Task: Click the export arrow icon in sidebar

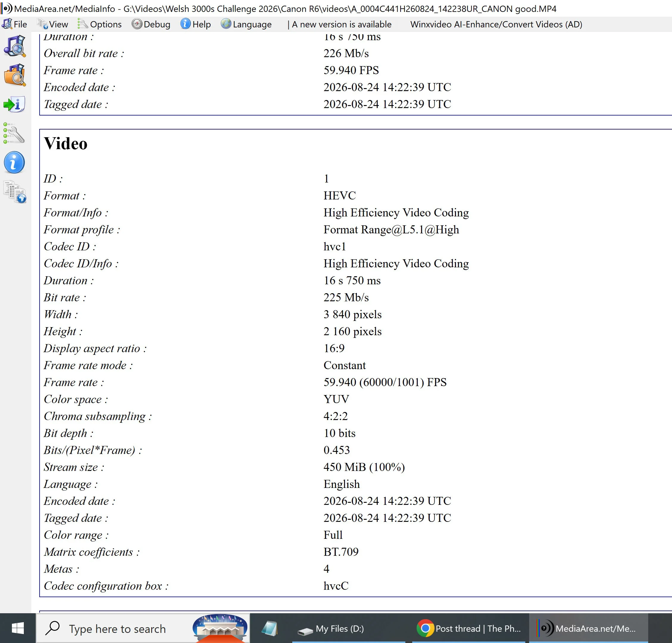Action: pyautogui.click(x=14, y=104)
